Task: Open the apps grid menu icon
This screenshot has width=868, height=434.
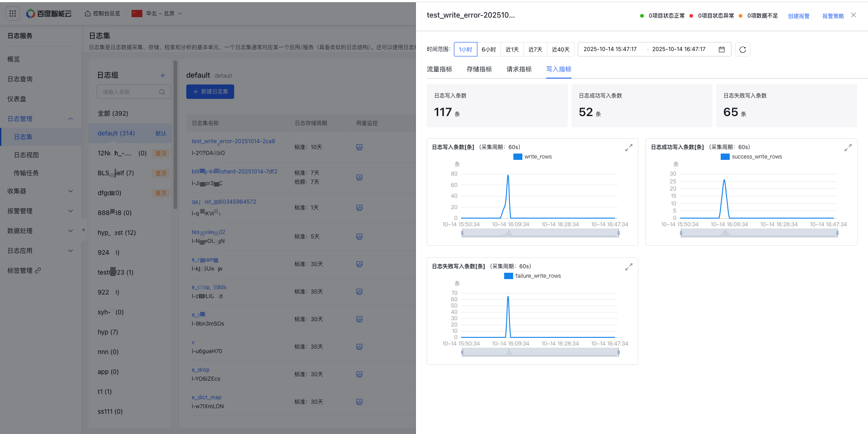Action: 13,14
